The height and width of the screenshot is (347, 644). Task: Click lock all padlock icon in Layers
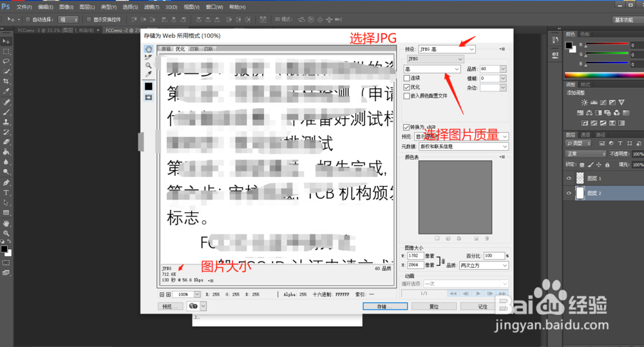click(607, 165)
